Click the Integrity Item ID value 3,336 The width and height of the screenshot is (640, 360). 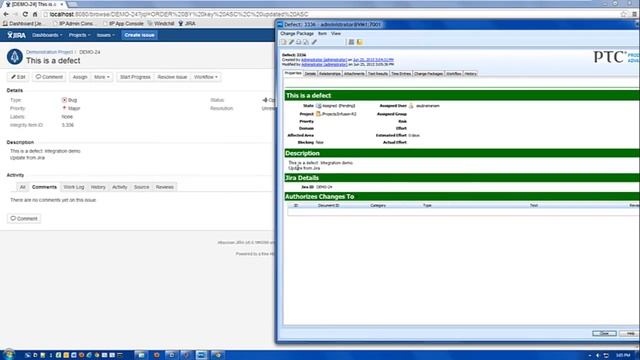click(68, 125)
